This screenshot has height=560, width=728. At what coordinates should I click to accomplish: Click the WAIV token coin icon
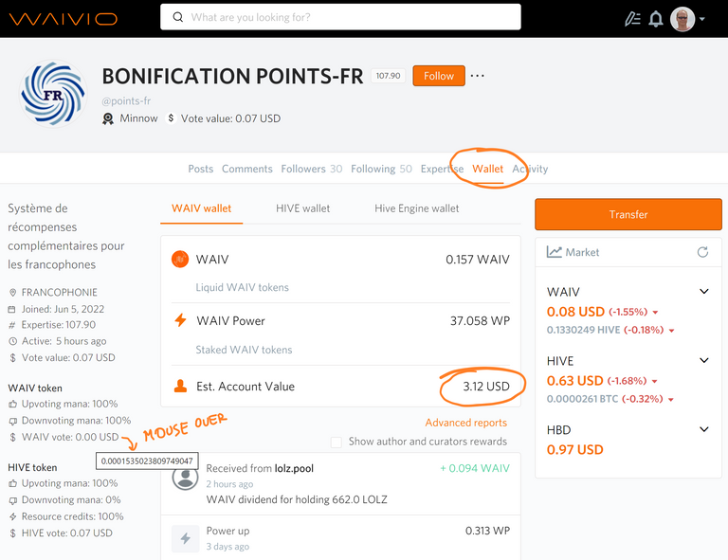pos(180,259)
